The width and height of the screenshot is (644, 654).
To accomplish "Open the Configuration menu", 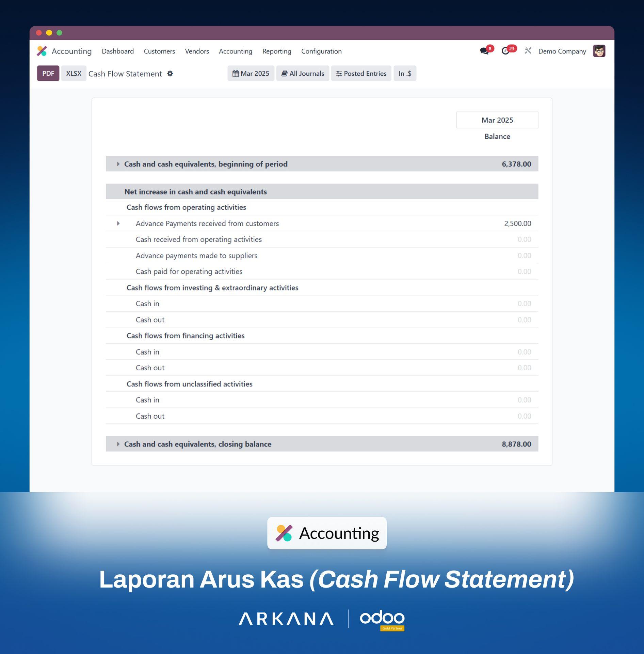I will pyautogui.click(x=321, y=51).
